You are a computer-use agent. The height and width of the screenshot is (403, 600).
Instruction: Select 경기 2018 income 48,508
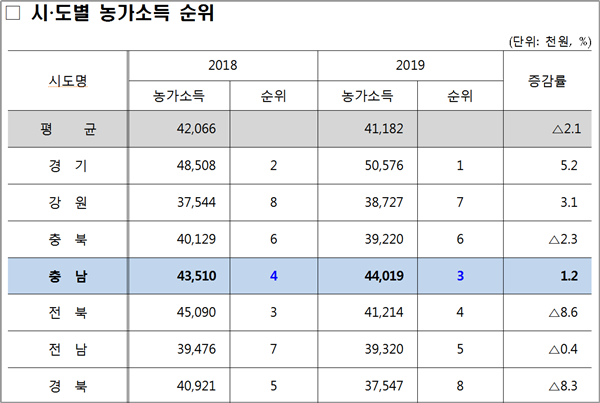click(x=196, y=165)
